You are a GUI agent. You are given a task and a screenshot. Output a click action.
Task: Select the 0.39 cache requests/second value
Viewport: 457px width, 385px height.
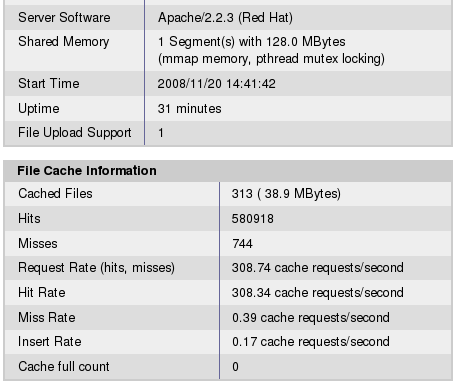click(x=311, y=317)
